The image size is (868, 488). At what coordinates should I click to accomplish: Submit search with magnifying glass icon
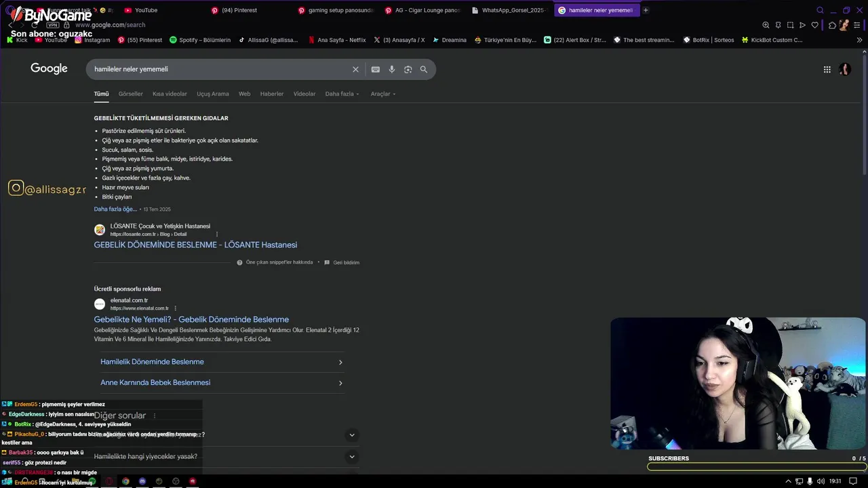(424, 69)
